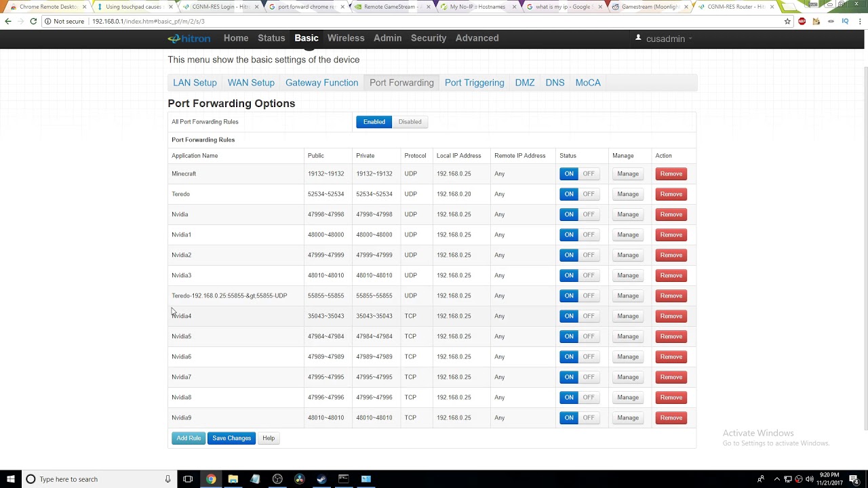Open the cusadmin user dropdown

(665, 39)
